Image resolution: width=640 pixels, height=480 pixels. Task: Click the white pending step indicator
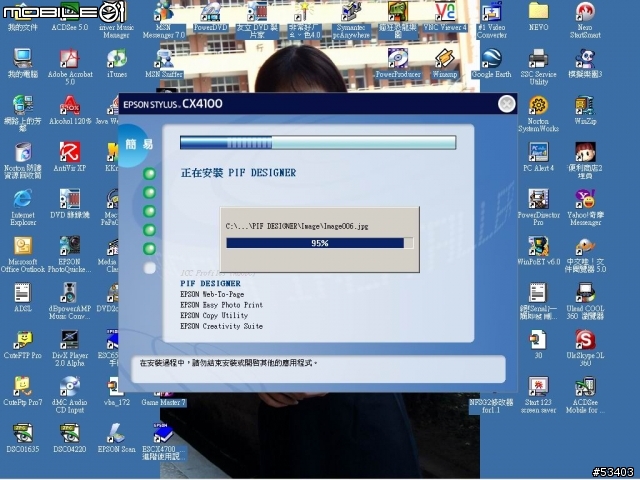pyautogui.click(x=149, y=268)
